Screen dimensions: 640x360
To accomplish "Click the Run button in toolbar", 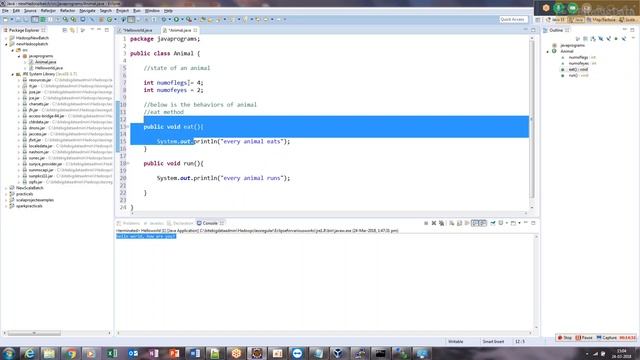I will (176, 19).
